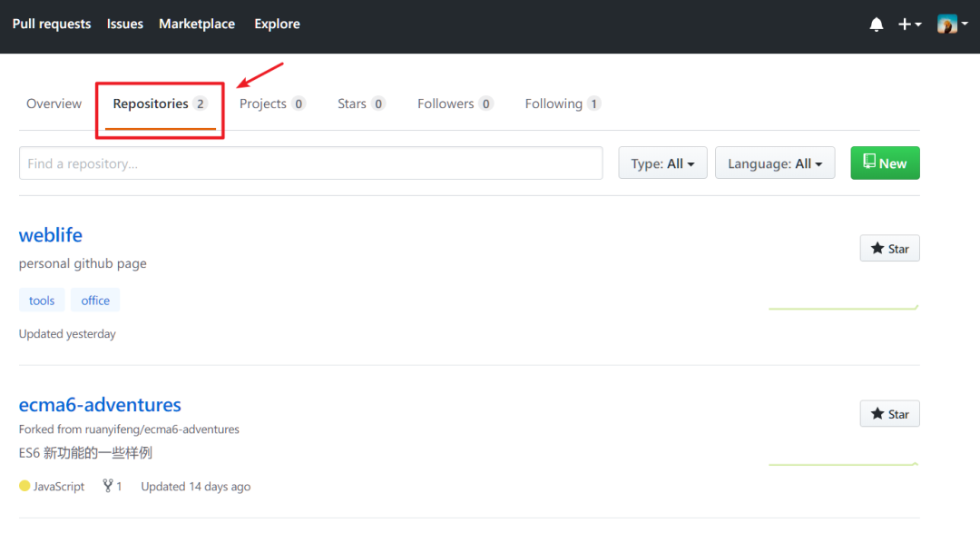Go to Pull requests
Image resolution: width=980 pixels, height=533 pixels.
[52, 24]
